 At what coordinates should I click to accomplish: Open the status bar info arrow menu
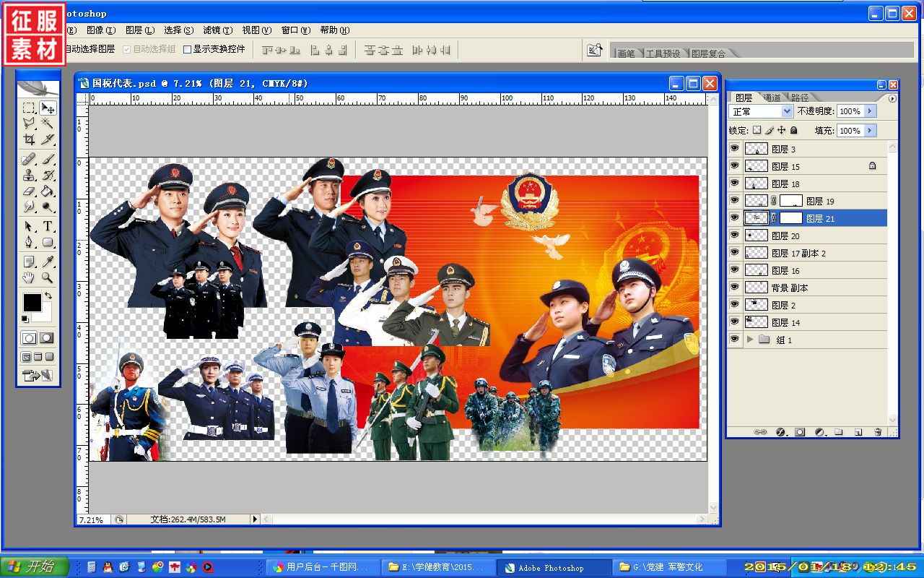(254, 519)
